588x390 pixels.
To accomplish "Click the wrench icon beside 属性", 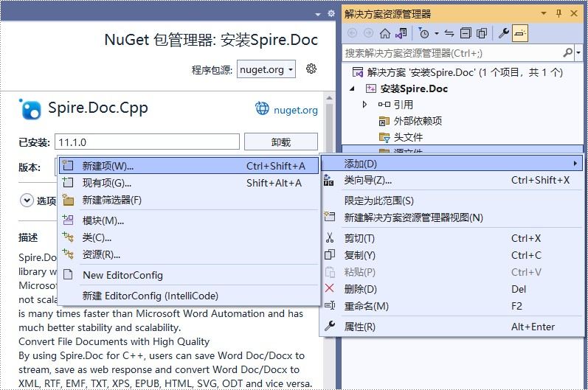I will [330, 326].
